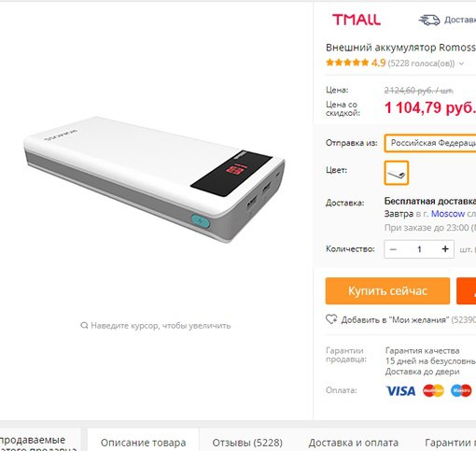The image size is (476, 451).
Task: Open the Moscow city delivery link
Action: click(448, 214)
